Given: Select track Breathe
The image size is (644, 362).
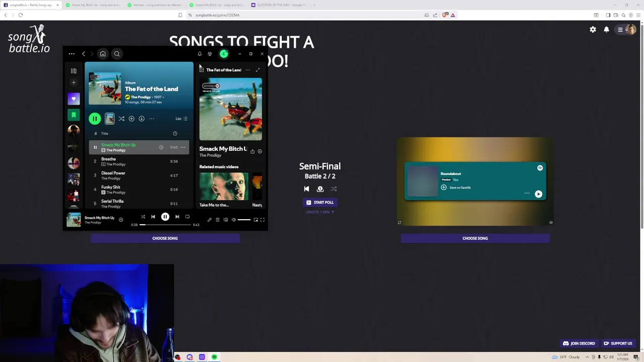Looking at the screenshot, I should pyautogui.click(x=139, y=161).
